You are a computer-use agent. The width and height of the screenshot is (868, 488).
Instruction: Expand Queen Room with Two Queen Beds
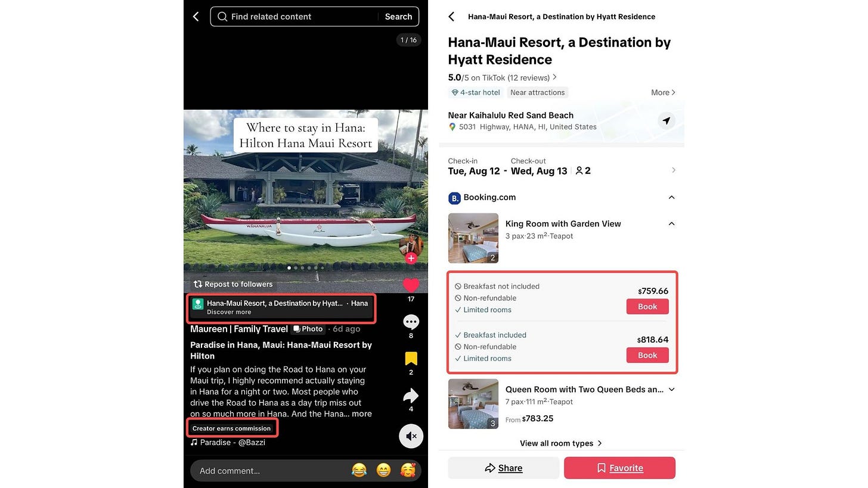click(x=672, y=389)
